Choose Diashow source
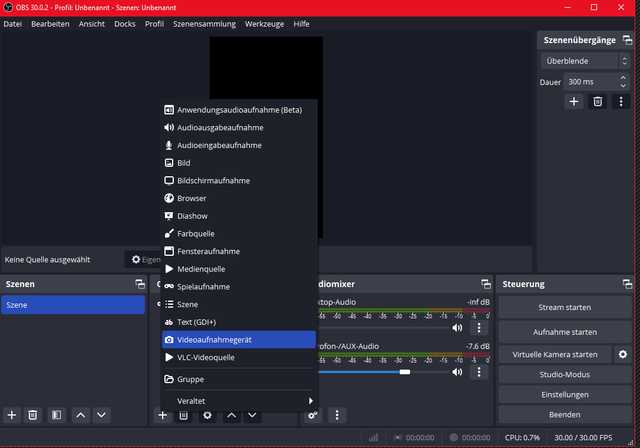 click(239, 216)
